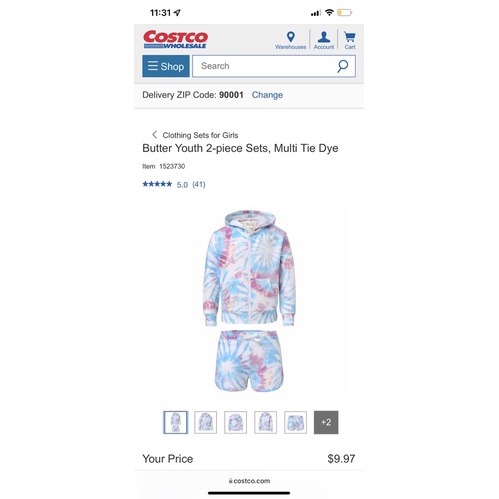
Task: Select the shorts thumbnail
Action: click(x=295, y=422)
